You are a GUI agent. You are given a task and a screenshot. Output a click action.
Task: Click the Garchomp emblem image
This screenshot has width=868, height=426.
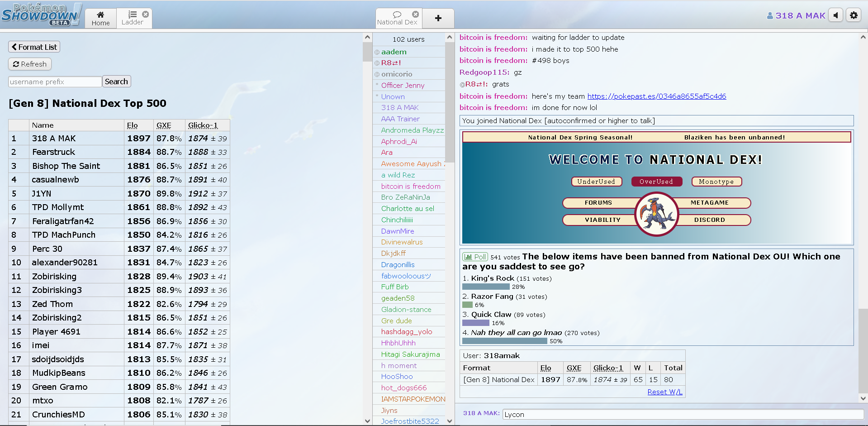[656, 214]
